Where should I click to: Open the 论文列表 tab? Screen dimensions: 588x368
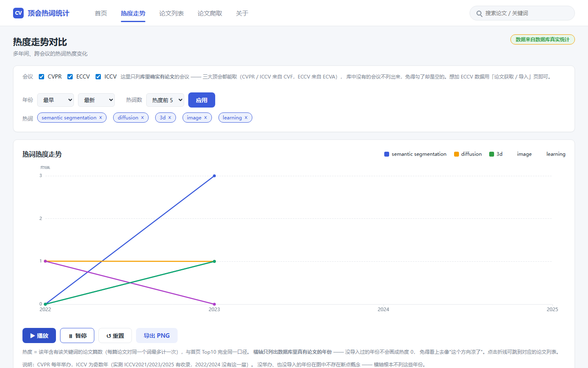point(171,13)
